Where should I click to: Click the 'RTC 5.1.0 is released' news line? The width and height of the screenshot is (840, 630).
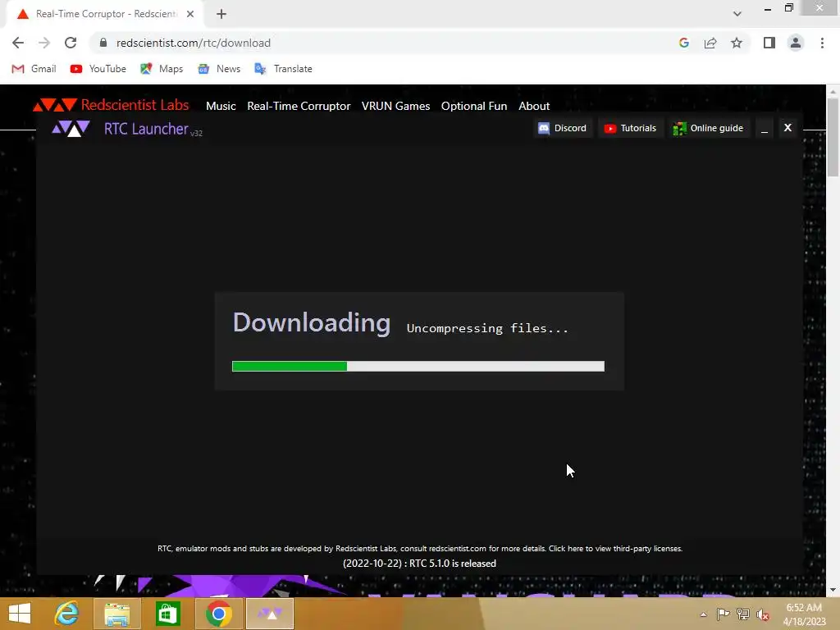419,564
